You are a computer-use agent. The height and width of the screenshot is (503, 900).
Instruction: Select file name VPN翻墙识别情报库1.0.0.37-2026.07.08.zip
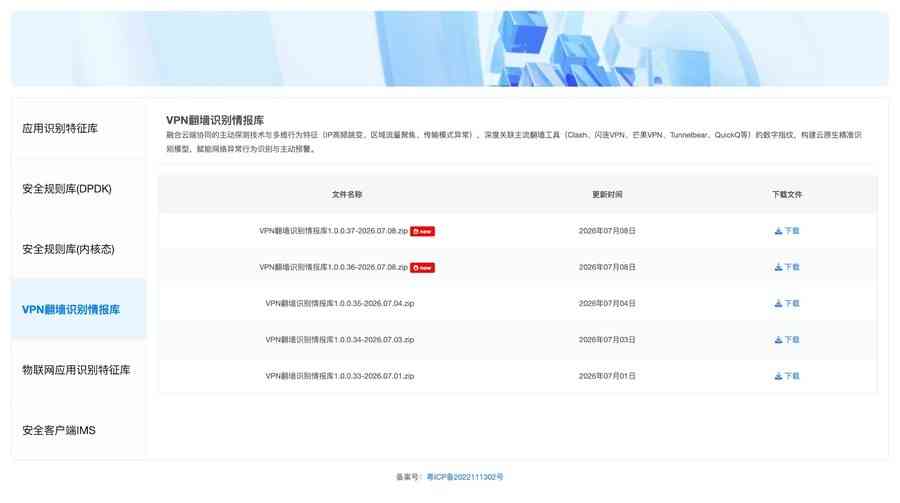tap(333, 231)
